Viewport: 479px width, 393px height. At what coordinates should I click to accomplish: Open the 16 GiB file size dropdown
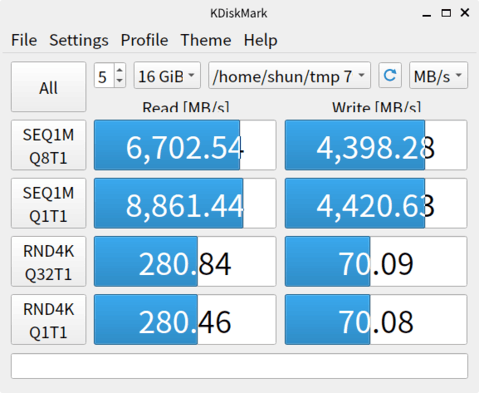(167, 75)
